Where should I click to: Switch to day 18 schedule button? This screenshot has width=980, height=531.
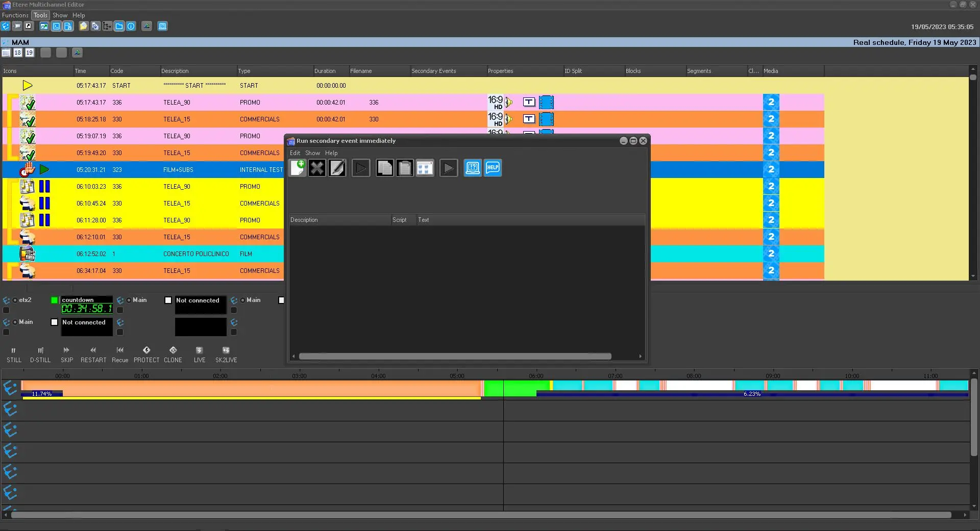click(18, 53)
